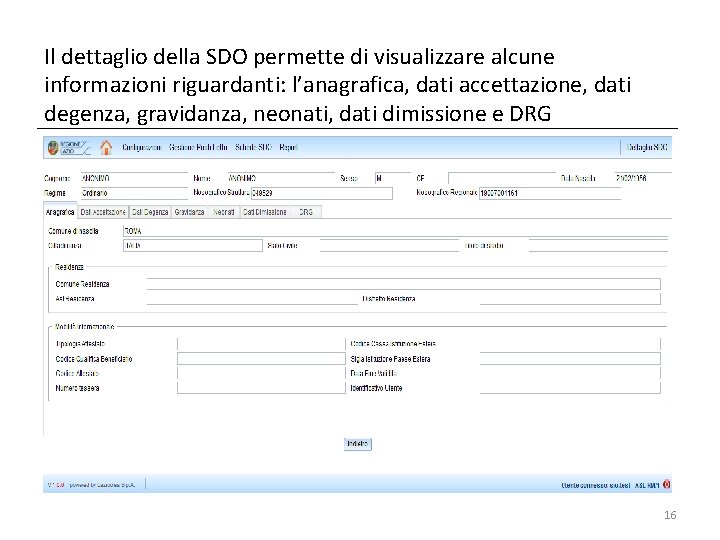
Task: Click the orange Home icon
Action: click(106, 147)
